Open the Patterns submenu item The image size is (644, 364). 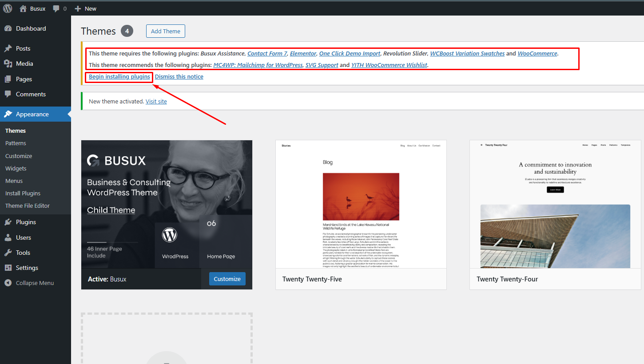[x=16, y=143]
